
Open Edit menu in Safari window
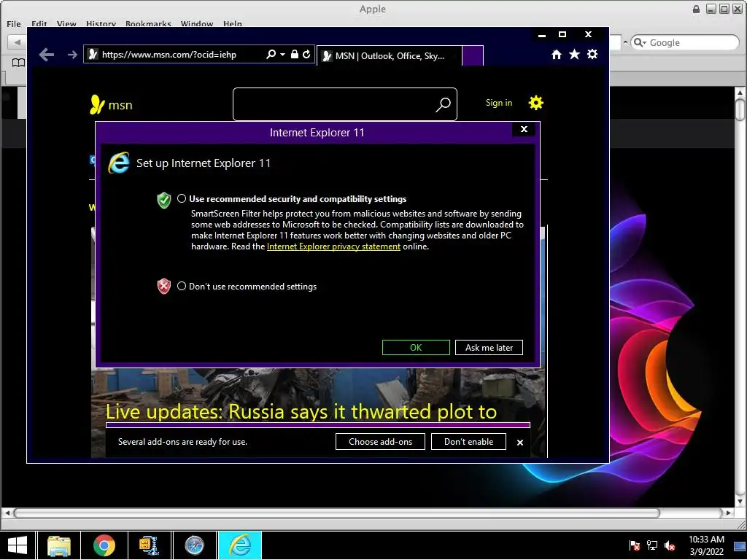point(39,24)
